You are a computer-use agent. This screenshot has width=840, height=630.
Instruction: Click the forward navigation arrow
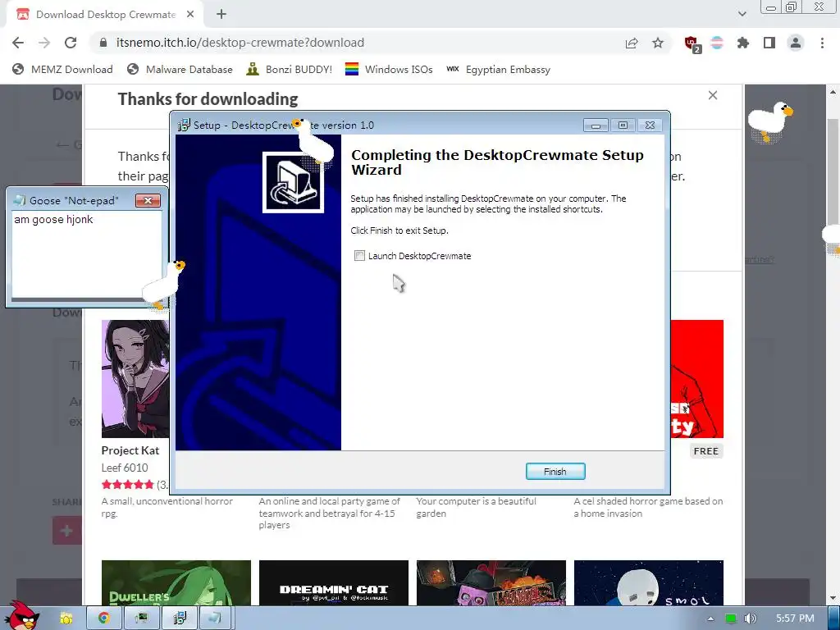(44, 43)
